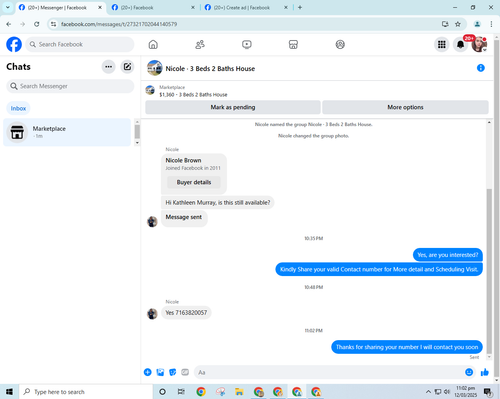This screenshot has width=500, height=399.
Task: Bookmark this page with star icon
Action: point(458,24)
